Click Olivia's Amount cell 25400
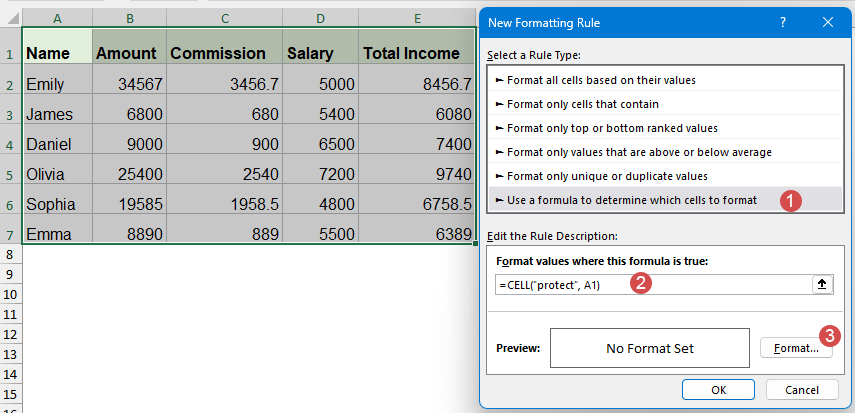 129,174
